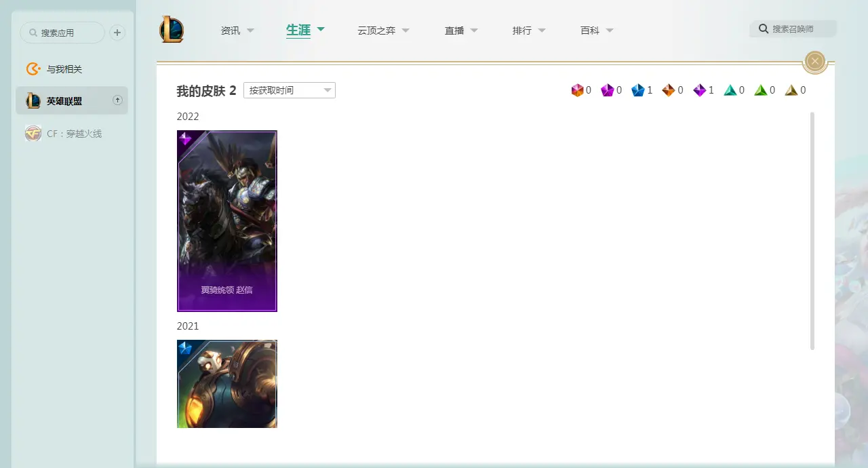The height and width of the screenshot is (468, 868).
Task: Click the 翼骑统领 赵信 skin name text
Action: [226, 290]
